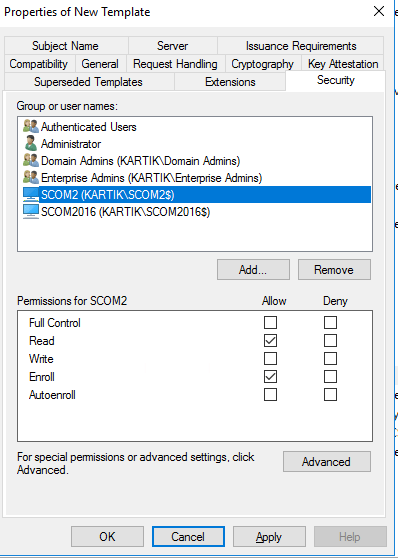Close the Properties of New Template dialog
398x558 pixels.
tap(379, 11)
